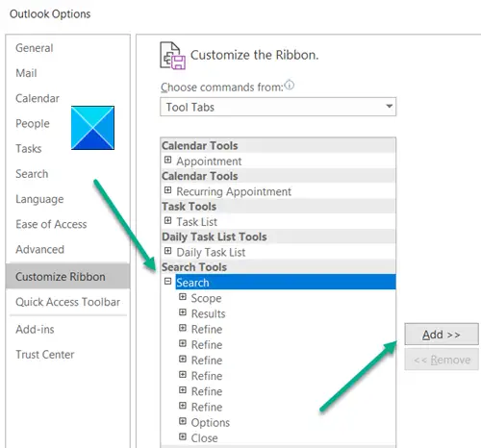
Task: Go to the Add-ins category
Action: click(35, 330)
